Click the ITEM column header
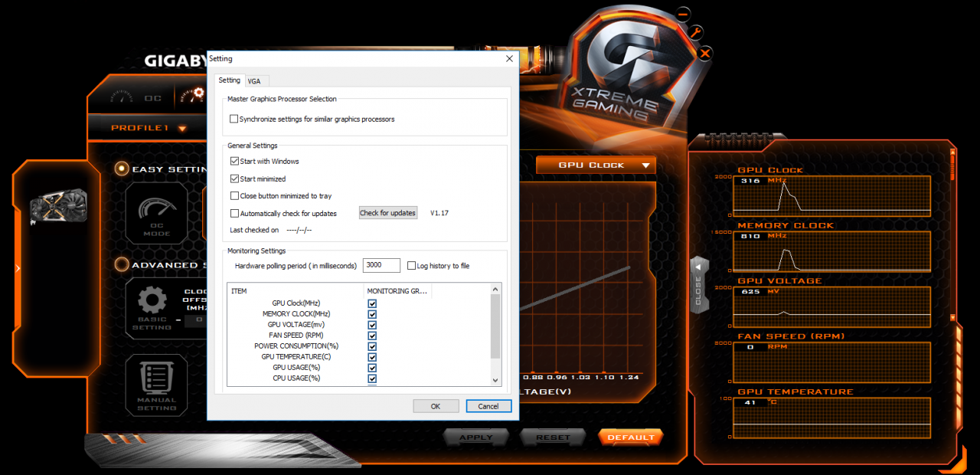The image size is (980, 475). coord(296,291)
